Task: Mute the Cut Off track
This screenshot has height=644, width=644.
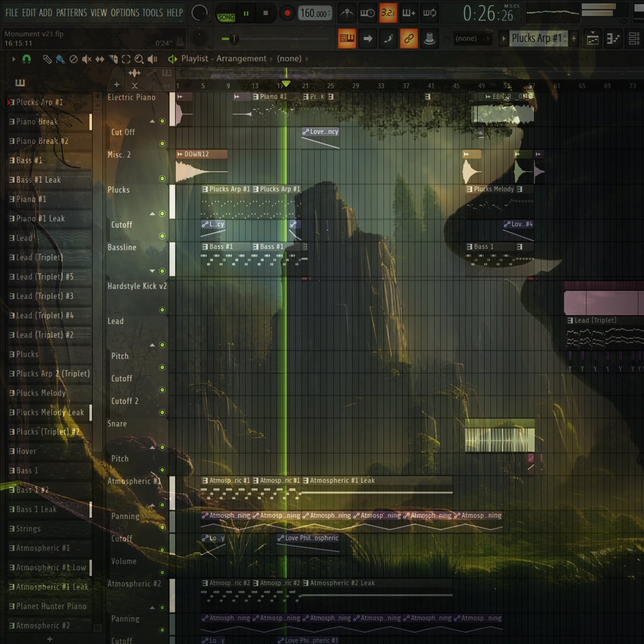Action: point(162,144)
